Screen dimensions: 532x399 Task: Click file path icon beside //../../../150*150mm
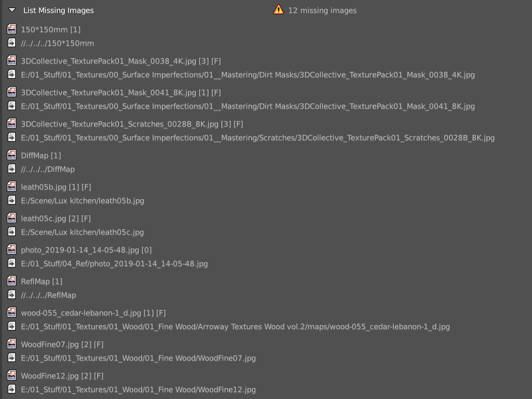(12, 43)
